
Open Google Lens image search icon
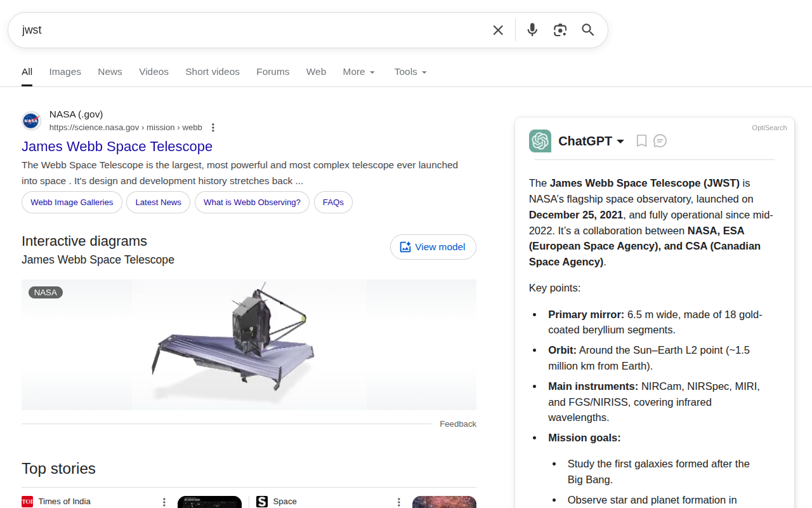coord(560,30)
